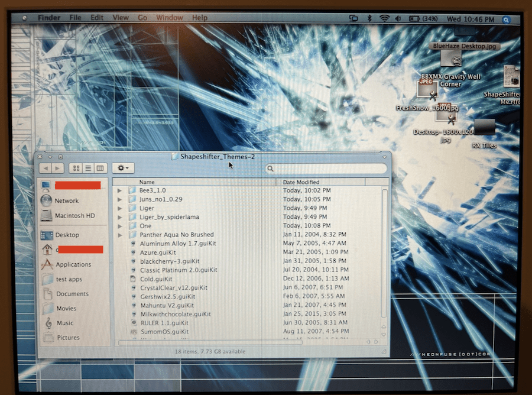Toggle the toolbar pill button in title bar

[x=384, y=157]
